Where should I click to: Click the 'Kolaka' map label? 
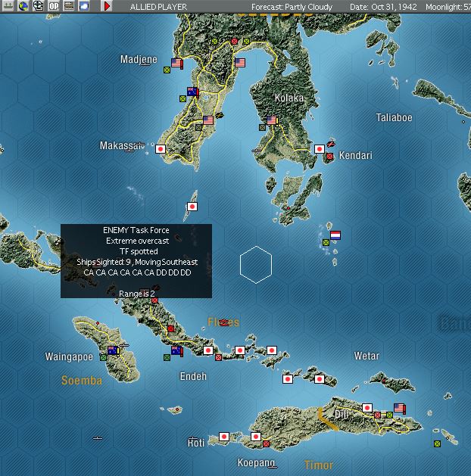289,98
